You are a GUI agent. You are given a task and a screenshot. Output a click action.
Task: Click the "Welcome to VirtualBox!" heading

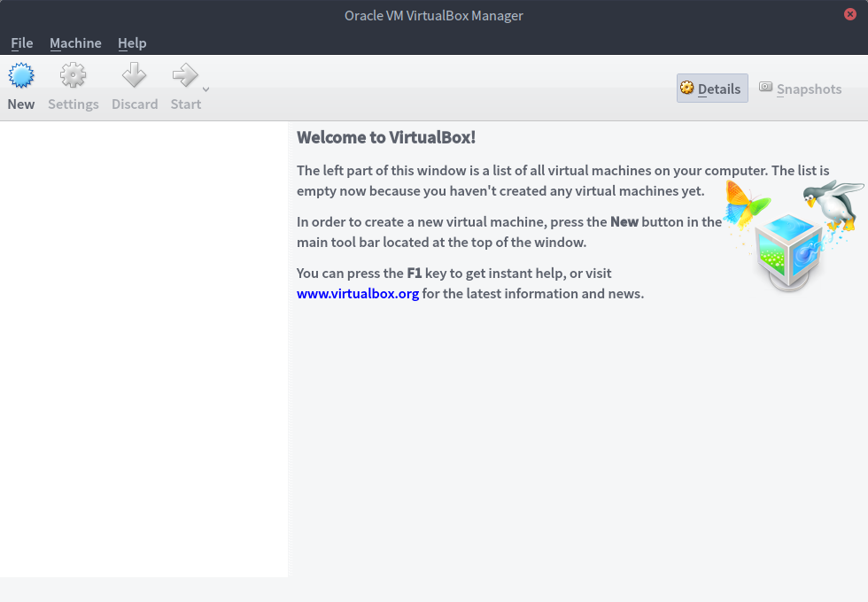tap(386, 137)
